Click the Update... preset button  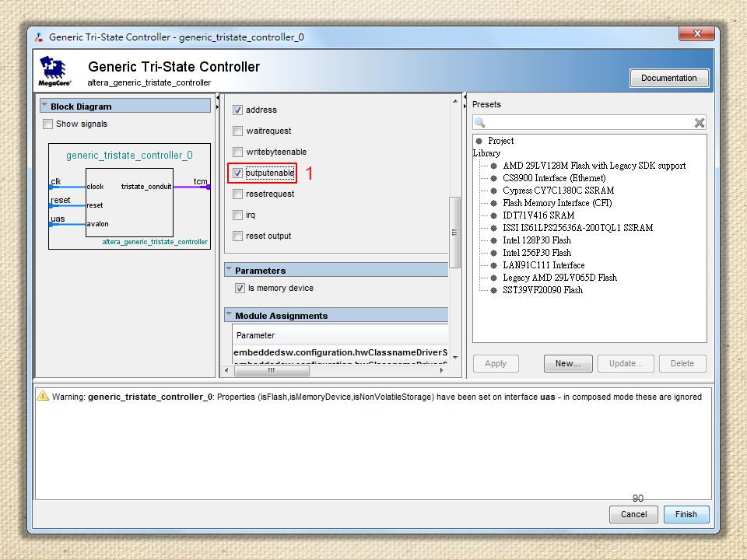click(626, 363)
